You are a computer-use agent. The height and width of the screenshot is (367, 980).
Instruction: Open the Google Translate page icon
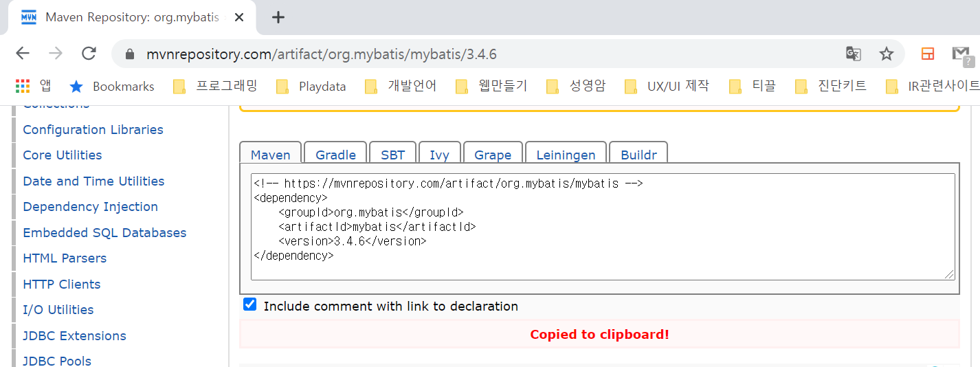point(853,54)
